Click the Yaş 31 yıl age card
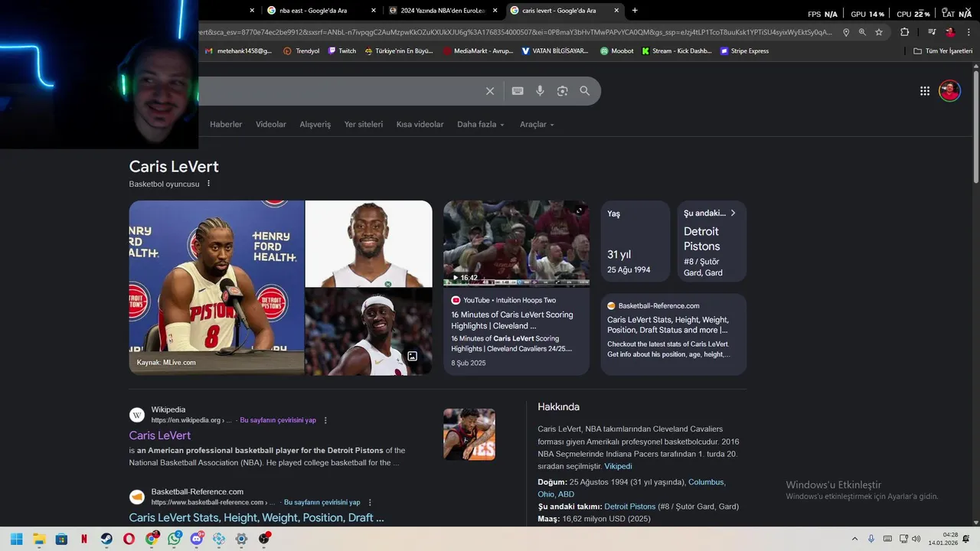Screen dimensions: 980x551 click(635, 241)
